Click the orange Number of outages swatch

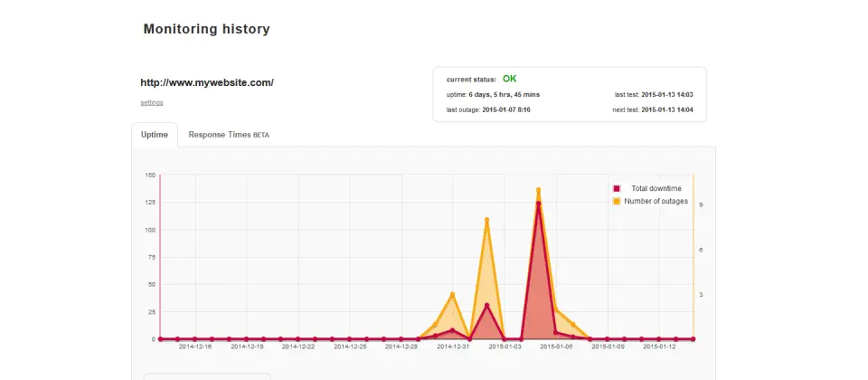coord(617,201)
